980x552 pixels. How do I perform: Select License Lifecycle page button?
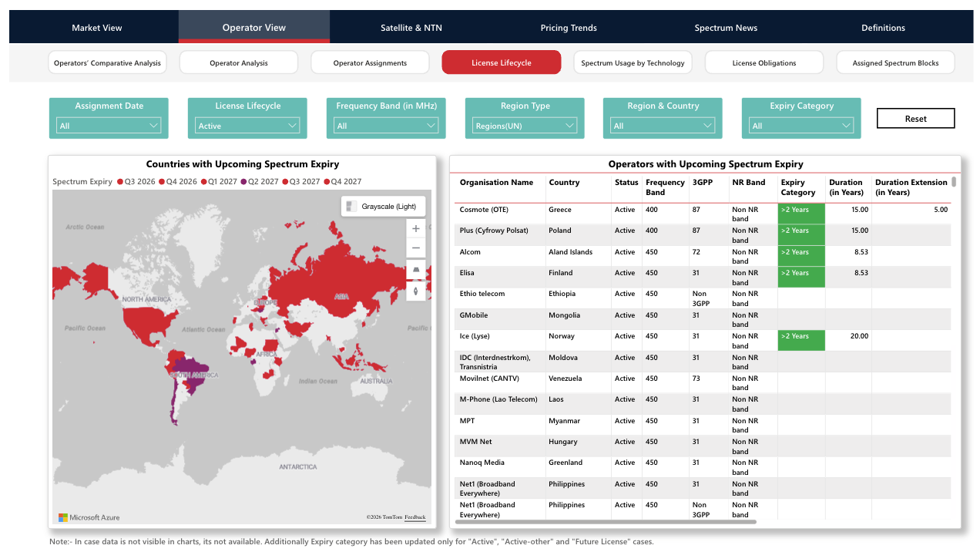(502, 62)
